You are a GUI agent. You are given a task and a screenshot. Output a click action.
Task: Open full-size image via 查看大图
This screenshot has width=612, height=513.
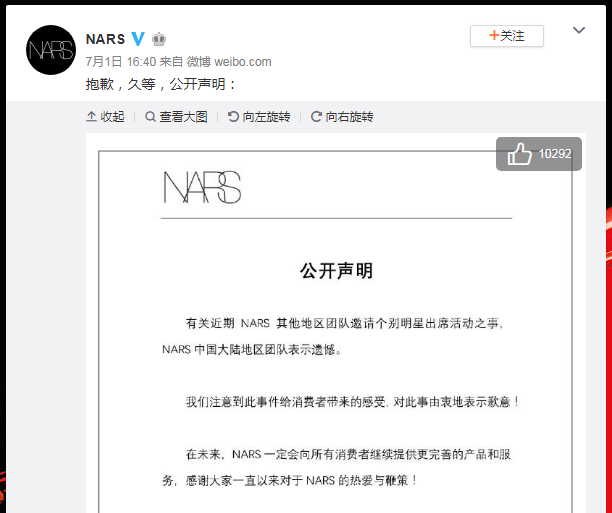coord(176,116)
